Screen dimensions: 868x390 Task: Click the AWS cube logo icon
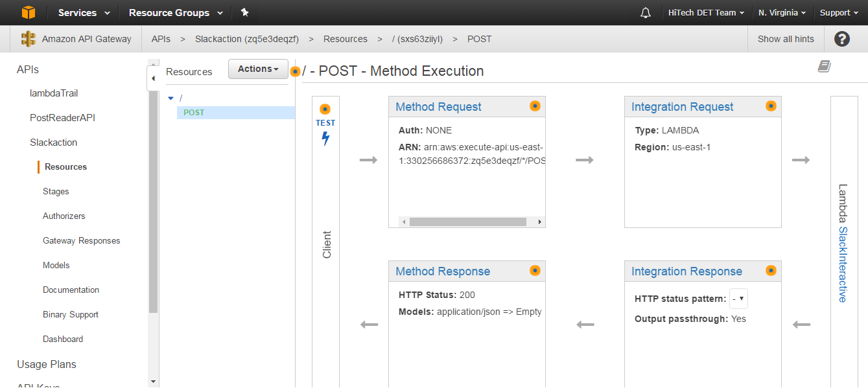tap(29, 12)
